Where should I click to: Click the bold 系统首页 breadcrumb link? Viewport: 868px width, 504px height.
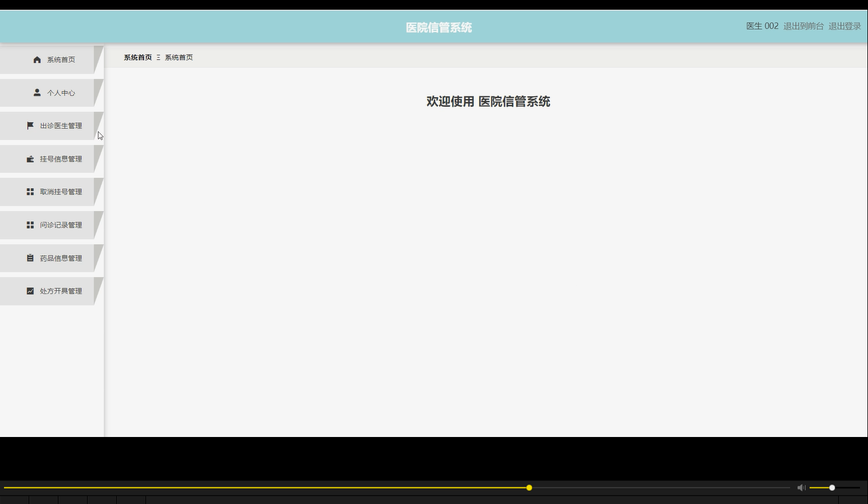[138, 57]
